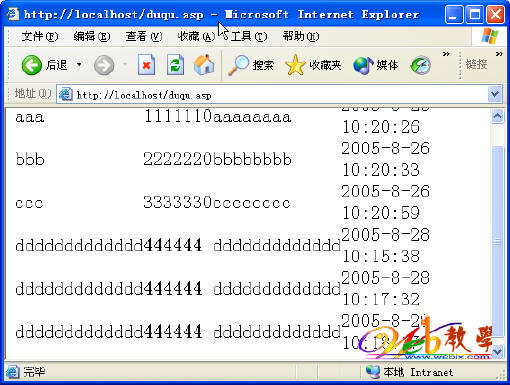
Task: Click the '1111110aaaaaaaa' cell
Action: [x=217, y=116]
